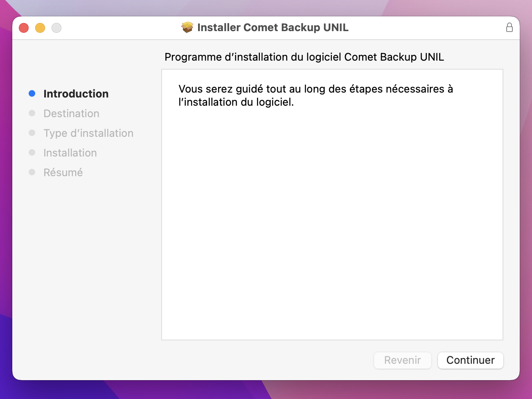Screen dimensions: 532x399
Task: Choose the Type d'installation step label
Action: [88, 133]
